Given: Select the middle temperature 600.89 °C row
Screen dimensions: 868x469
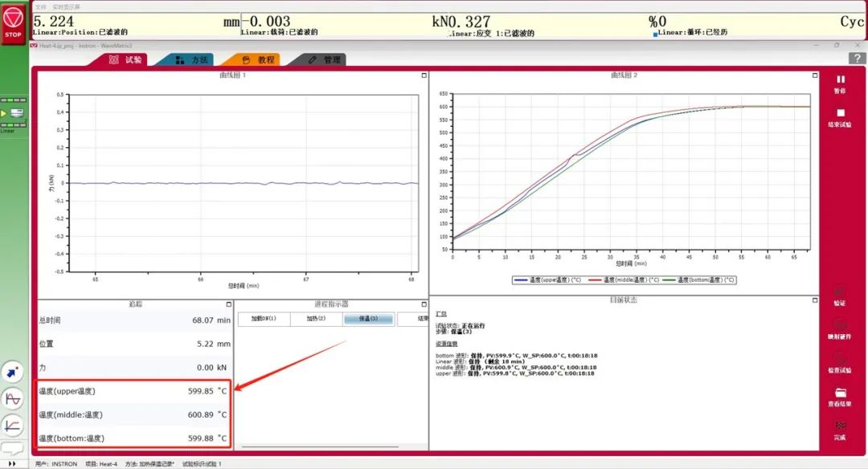Looking at the screenshot, I should coord(134,415).
